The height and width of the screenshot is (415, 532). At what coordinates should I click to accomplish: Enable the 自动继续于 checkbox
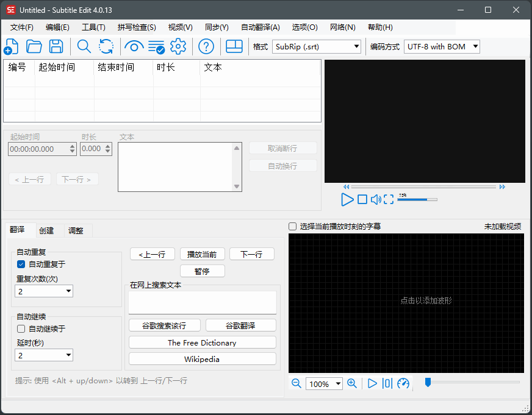(21, 328)
